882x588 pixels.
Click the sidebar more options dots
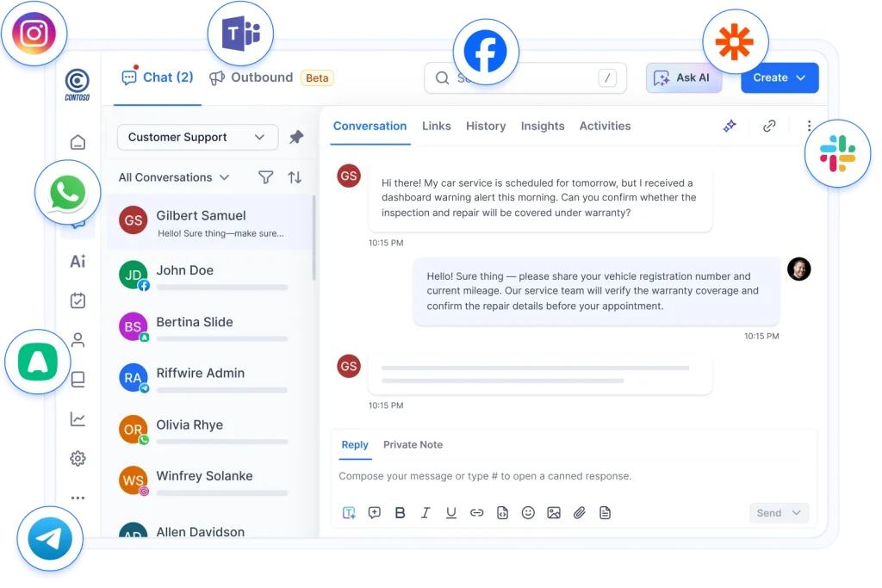[78, 498]
